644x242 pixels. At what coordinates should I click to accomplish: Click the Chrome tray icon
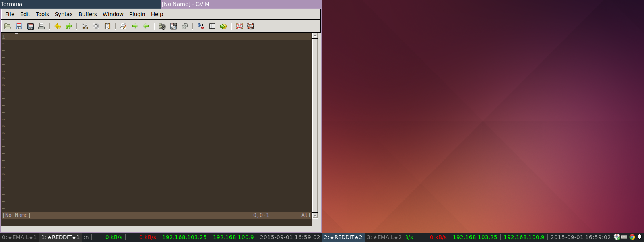632,237
